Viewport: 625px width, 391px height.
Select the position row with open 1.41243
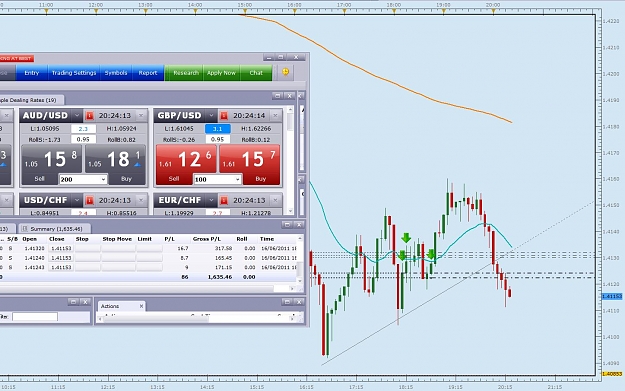(x=149, y=267)
